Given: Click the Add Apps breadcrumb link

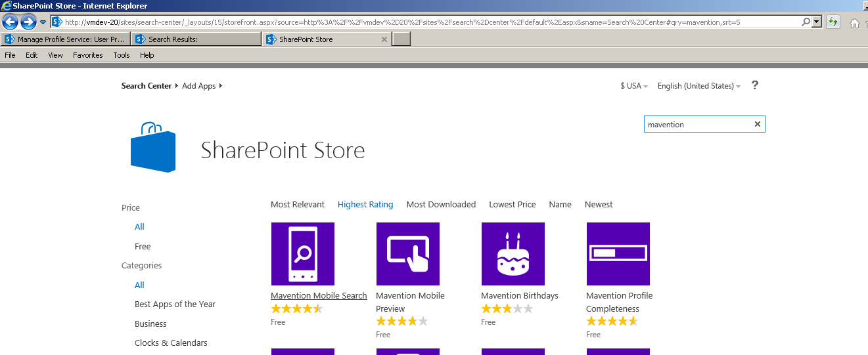Looking at the screenshot, I should pos(199,86).
